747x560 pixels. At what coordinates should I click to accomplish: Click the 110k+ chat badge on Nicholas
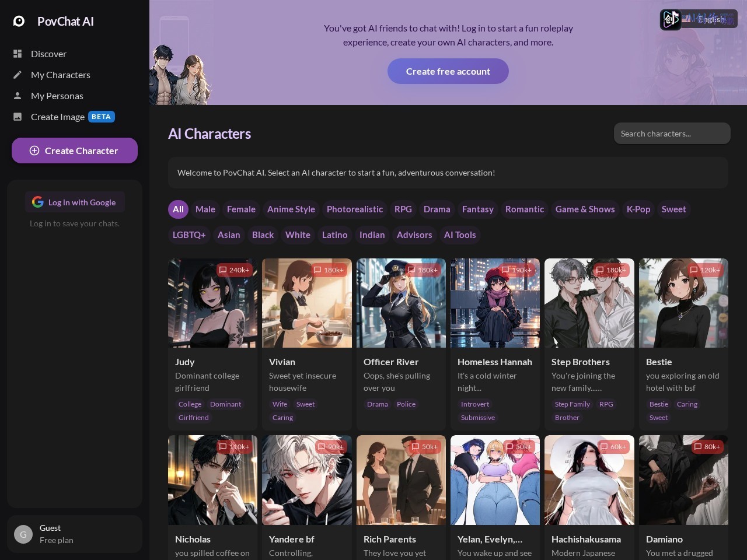pos(234,447)
